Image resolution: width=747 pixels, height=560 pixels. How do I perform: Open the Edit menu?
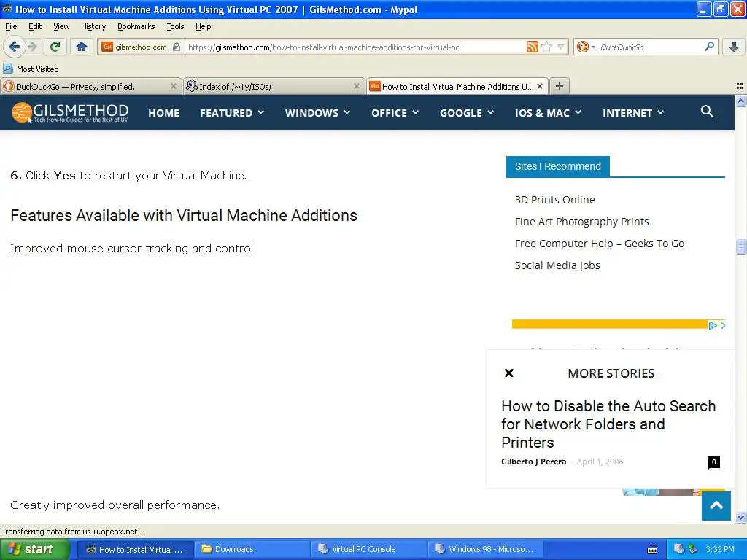35,26
